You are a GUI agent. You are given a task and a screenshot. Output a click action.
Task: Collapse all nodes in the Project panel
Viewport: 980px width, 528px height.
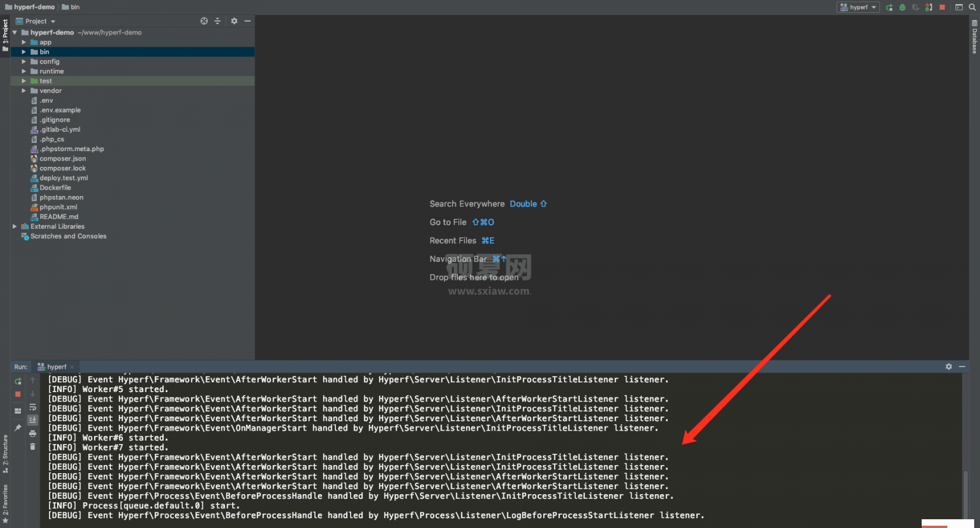coord(218,21)
